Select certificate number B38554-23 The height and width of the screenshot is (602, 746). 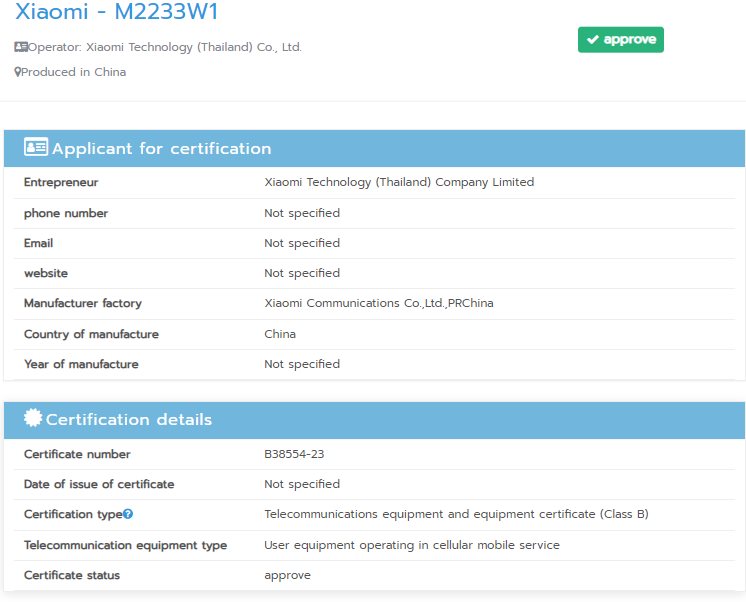click(294, 454)
